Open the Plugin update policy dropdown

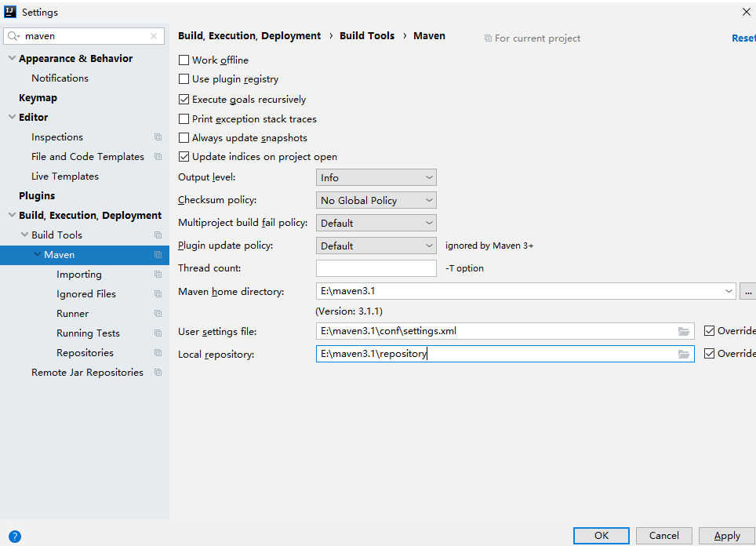pyautogui.click(x=376, y=246)
